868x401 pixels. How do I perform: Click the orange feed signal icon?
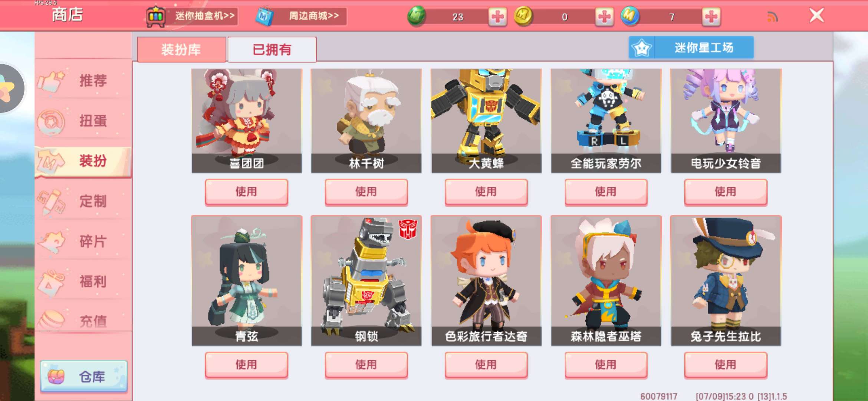coord(772,17)
